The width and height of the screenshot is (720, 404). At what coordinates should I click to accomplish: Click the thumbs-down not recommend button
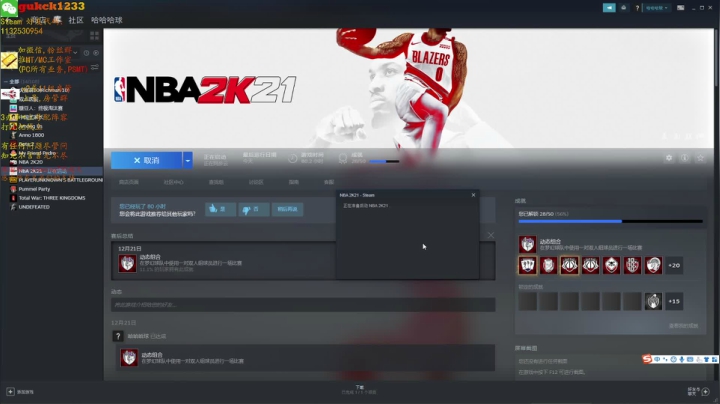pyautogui.click(x=253, y=209)
